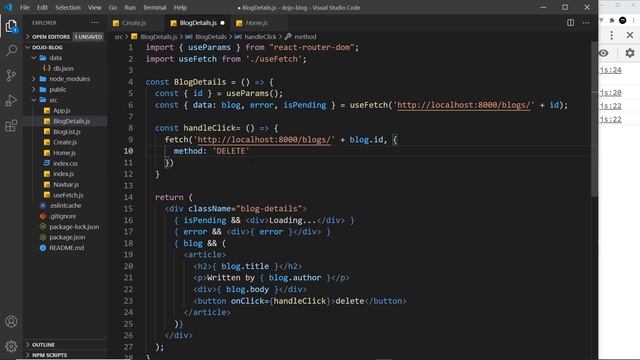640x360 pixels.
Task: Open the Explorer view in activity bar
Action: tap(11, 26)
